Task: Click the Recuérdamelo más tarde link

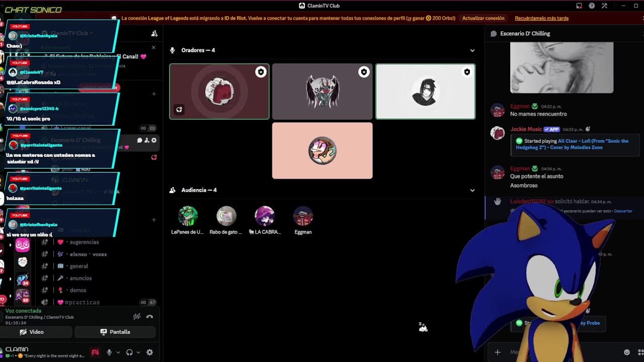Action: (x=541, y=18)
